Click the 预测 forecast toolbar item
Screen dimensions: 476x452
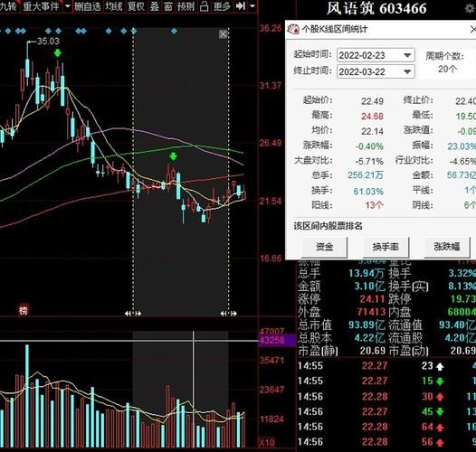[x=186, y=6]
